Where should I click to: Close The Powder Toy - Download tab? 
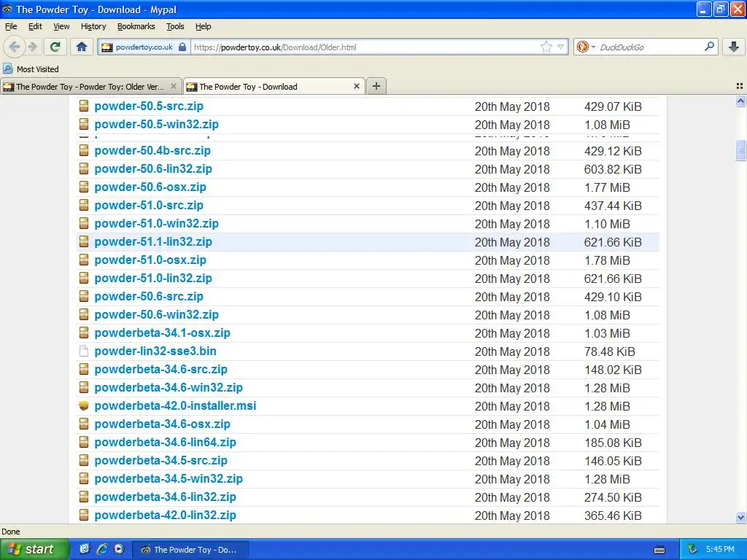(356, 86)
